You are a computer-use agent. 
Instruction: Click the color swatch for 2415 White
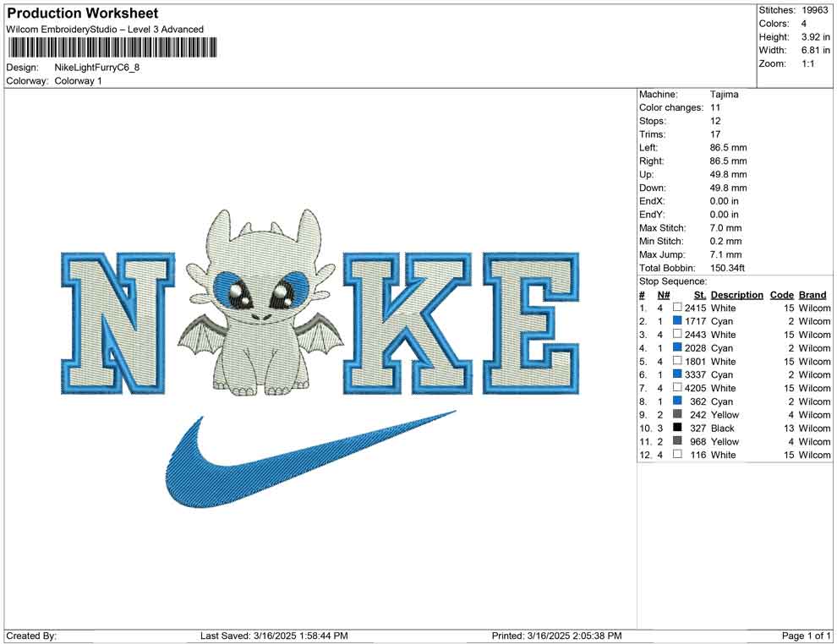(677, 308)
